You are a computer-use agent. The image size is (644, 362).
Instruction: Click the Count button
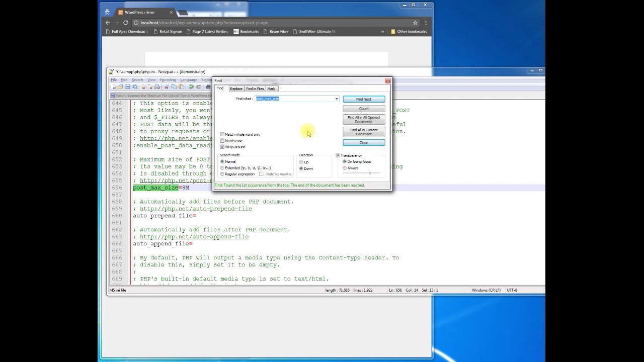coord(364,109)
